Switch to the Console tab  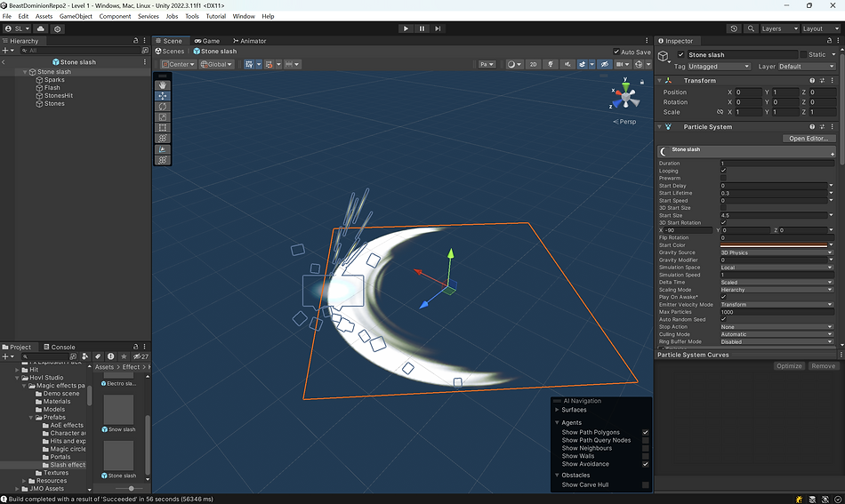(60, 347)
